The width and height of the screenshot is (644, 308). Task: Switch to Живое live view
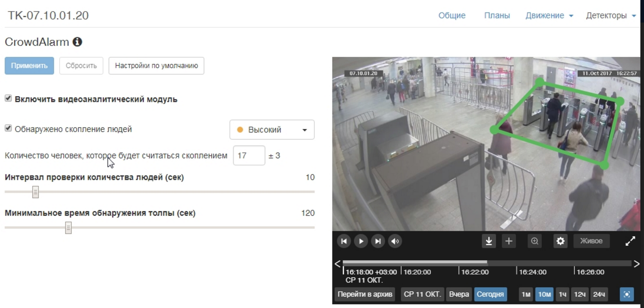[591, 241]
